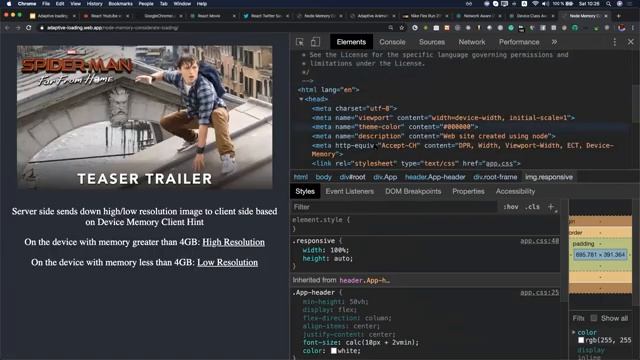The height and width of the screenshot is (360, 640).
Task: Select the meta theme-color line
Action: [395, 127]
